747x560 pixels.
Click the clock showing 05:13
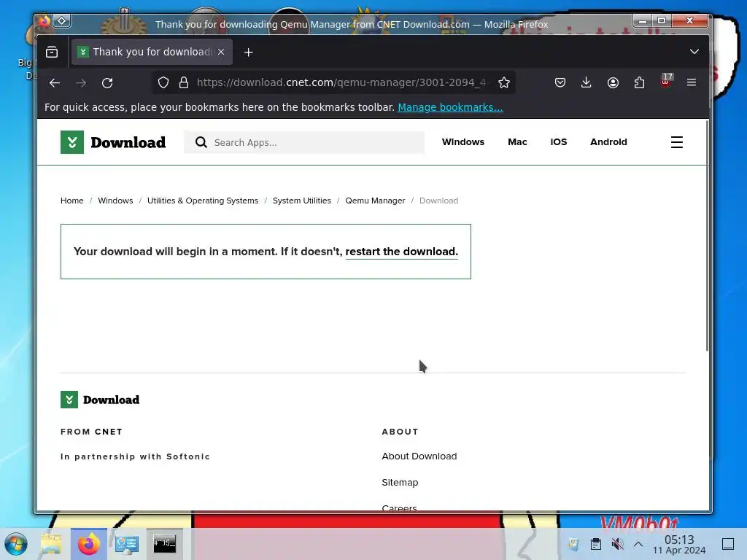[x=679, y=544]
